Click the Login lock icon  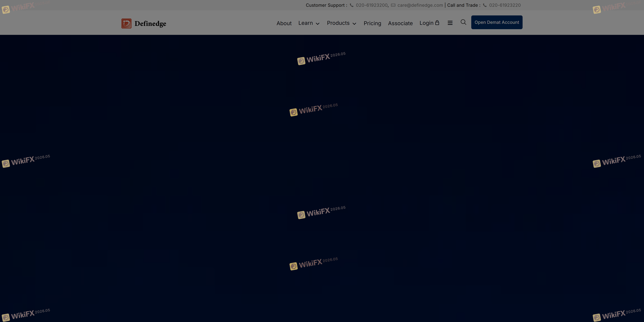pos(437,23)
